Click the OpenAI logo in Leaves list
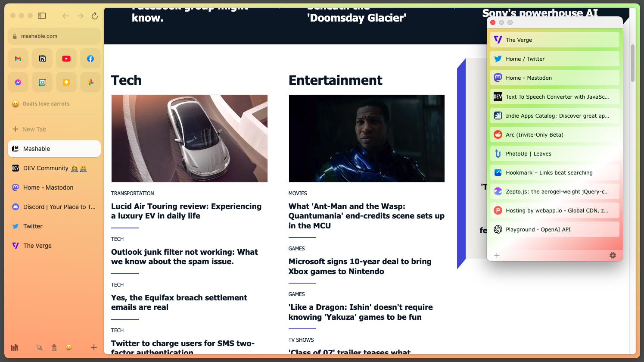 pyautogui.click(x=498, y=230)
